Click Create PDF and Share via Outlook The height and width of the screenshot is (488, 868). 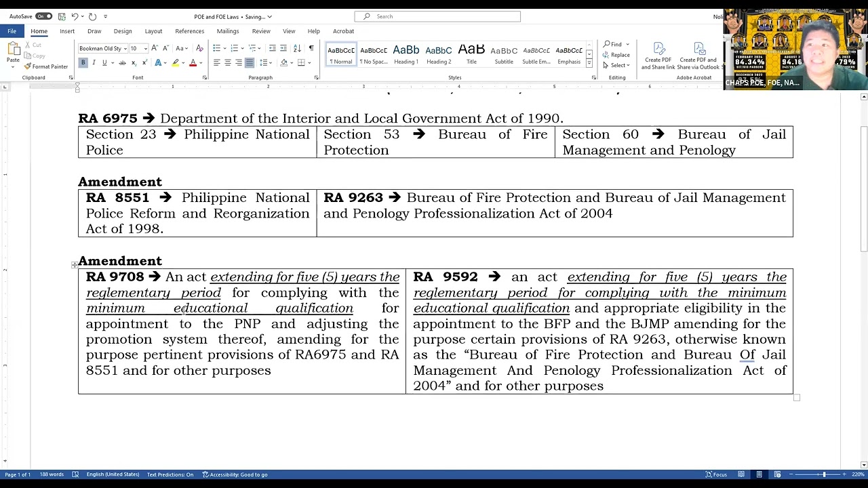[699, 56]
